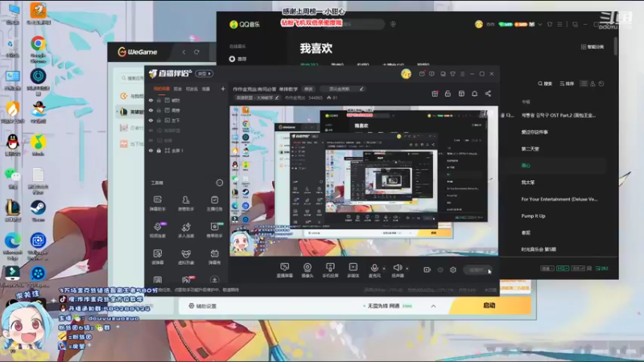This screenshot has height=362, width=644.
Task: Switch to the fourth scene tab
Action: [x=206, y=88]
